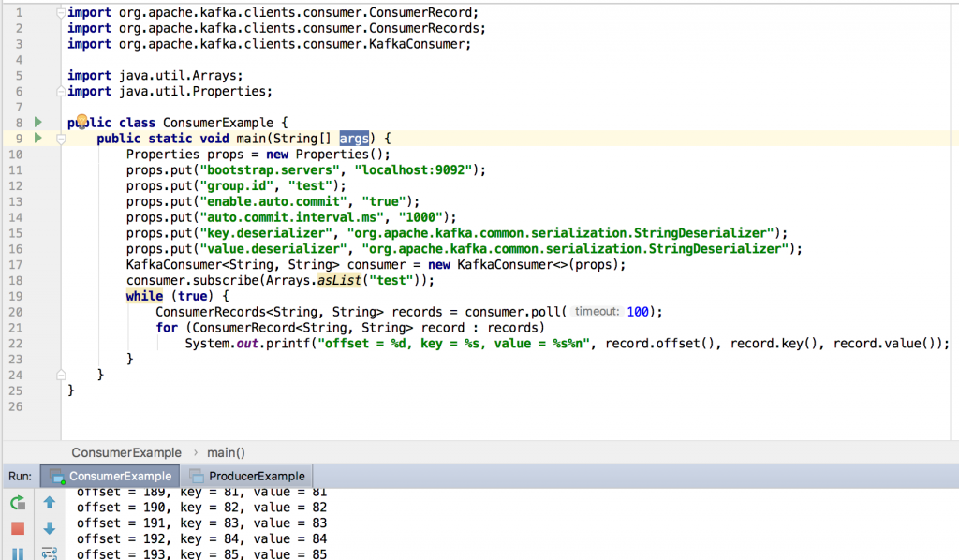Toggle soft-wrap in the run console

coord(50,553)
